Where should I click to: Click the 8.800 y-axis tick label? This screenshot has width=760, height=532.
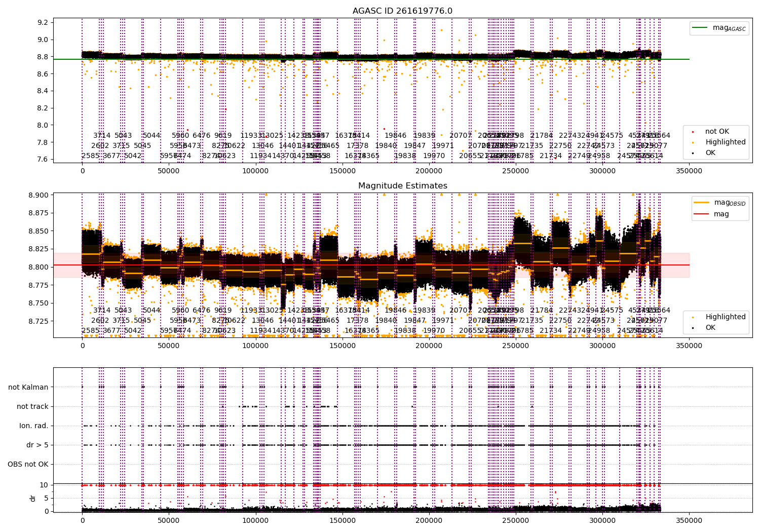pyautogui.click(x=39, y=267)
